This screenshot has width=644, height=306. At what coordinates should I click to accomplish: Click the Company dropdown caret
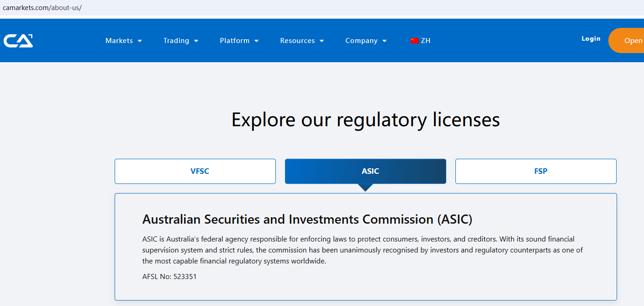385,41
